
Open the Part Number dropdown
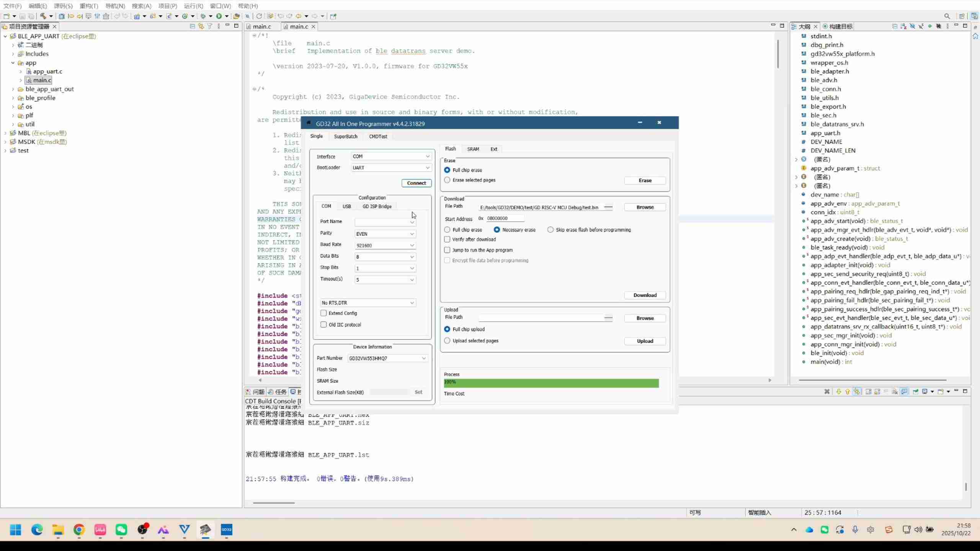424,358
